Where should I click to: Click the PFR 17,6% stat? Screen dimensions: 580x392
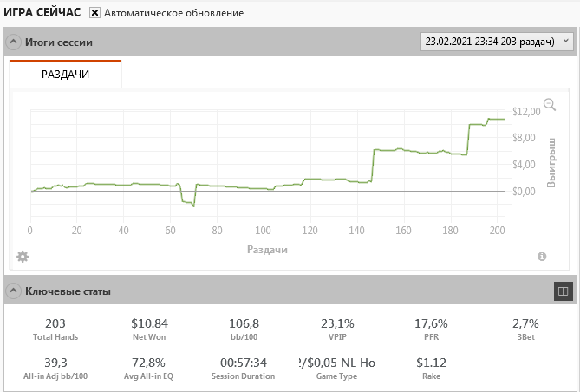pyautogui.click(x=431, y=330)
